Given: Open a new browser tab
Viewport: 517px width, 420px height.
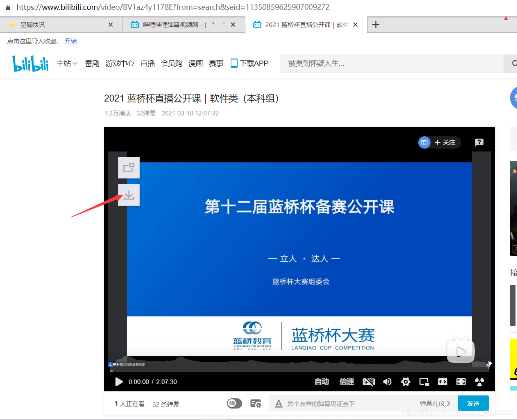Looking at the screenshot, I should click(376, 25).
